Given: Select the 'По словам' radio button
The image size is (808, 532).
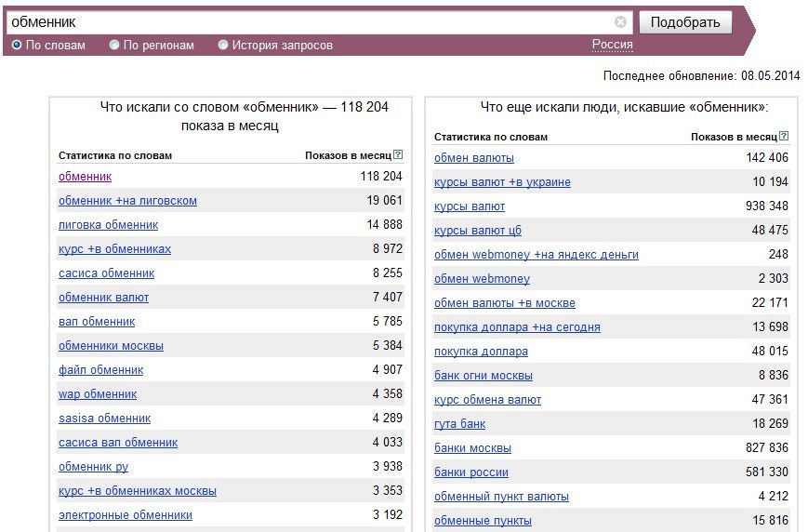Looking at the screenshot, I should (x=17, y=45).
